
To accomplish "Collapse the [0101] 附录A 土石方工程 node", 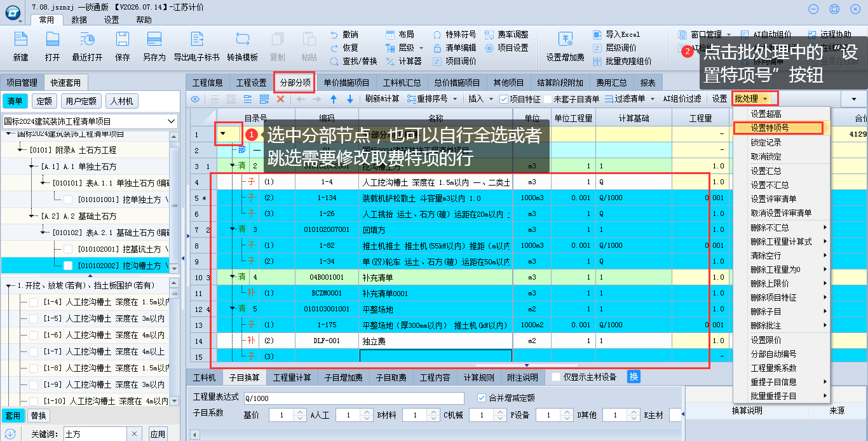I will click(x=21, y=150).
